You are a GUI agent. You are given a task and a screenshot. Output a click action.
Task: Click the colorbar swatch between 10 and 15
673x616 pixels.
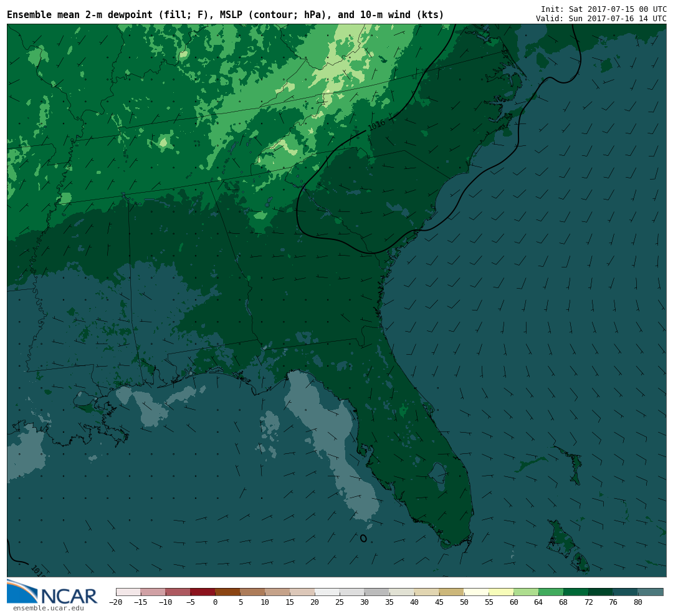(278, 592)
